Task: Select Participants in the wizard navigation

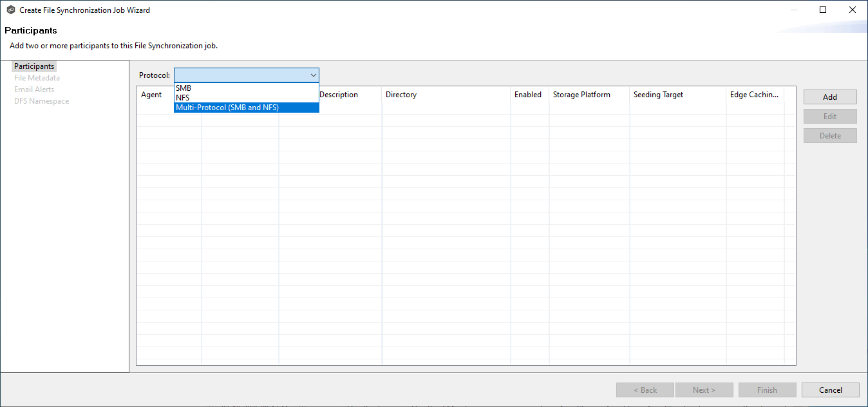Action: tap(34, 66)
